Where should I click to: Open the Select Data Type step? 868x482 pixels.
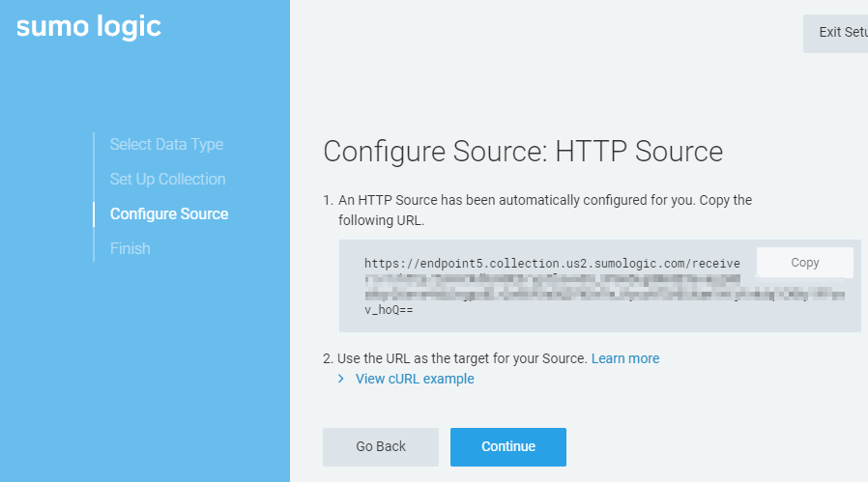166,145
